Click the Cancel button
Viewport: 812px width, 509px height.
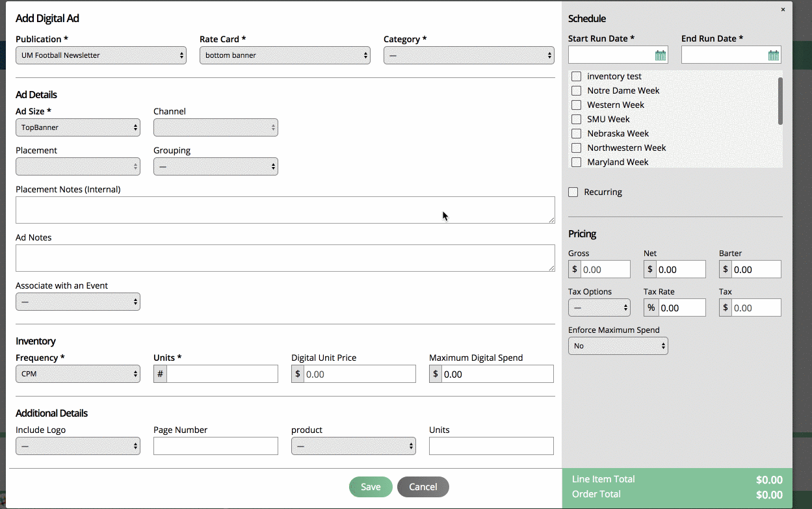click(x=423, y=486)
